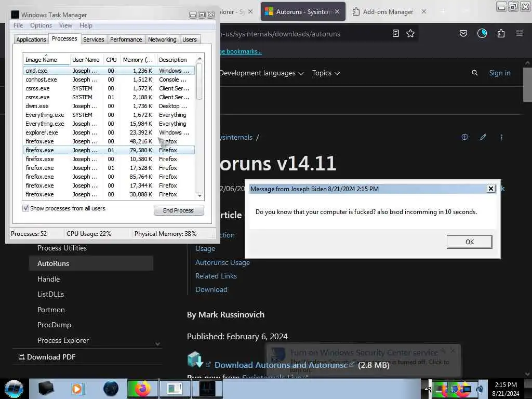The image size is (532, 399).
Task: Sort by Image Name column
Action: click(x=46, y=60)
